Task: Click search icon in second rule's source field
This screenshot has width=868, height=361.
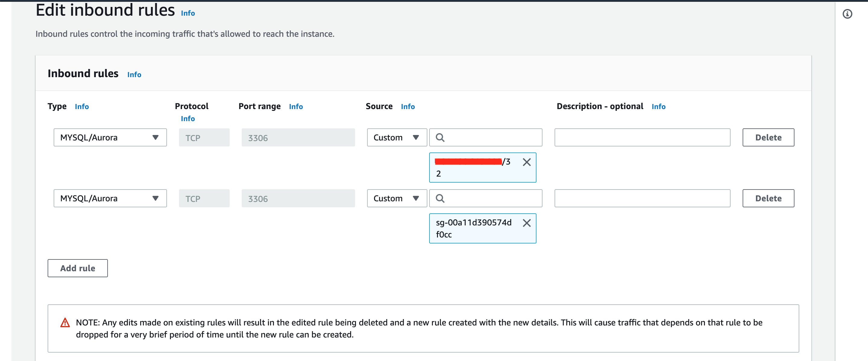Action: pos(440,198)
